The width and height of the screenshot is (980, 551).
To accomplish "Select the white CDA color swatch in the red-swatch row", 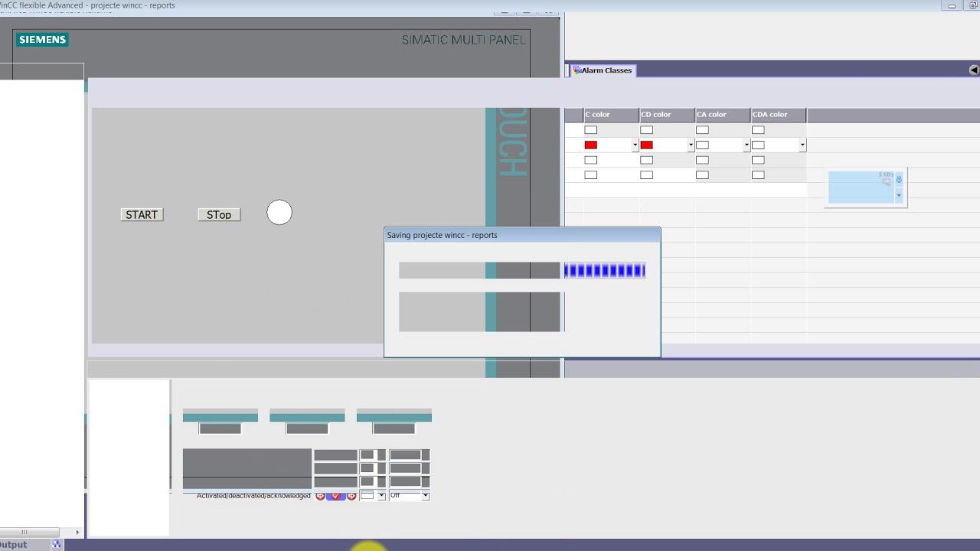I will [x=758, y=145].
